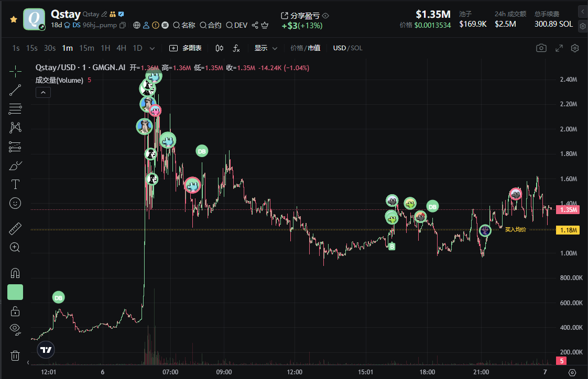
Task: Change candlestick chart style
Action: coord(220,48)
